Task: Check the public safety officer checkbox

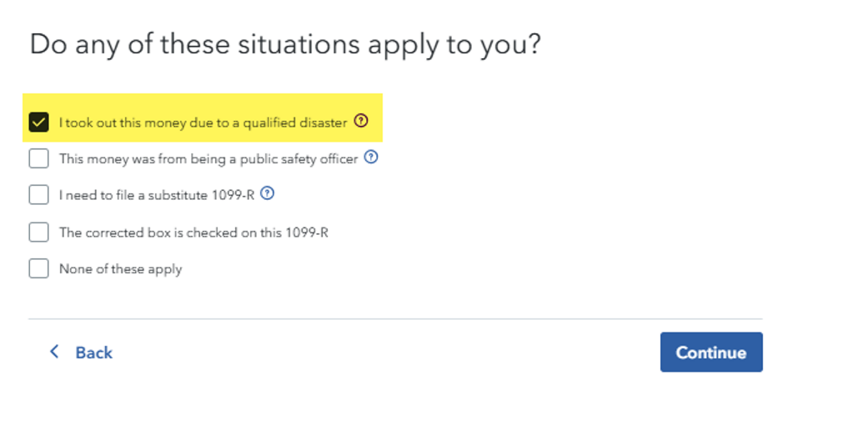Action: pyautogui.click(x=38, y=158)
